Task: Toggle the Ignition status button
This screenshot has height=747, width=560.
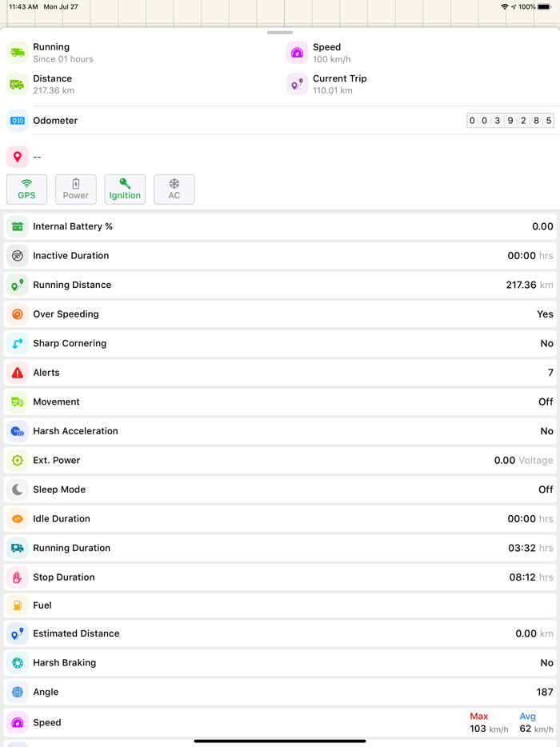Action: click(125, 189)
